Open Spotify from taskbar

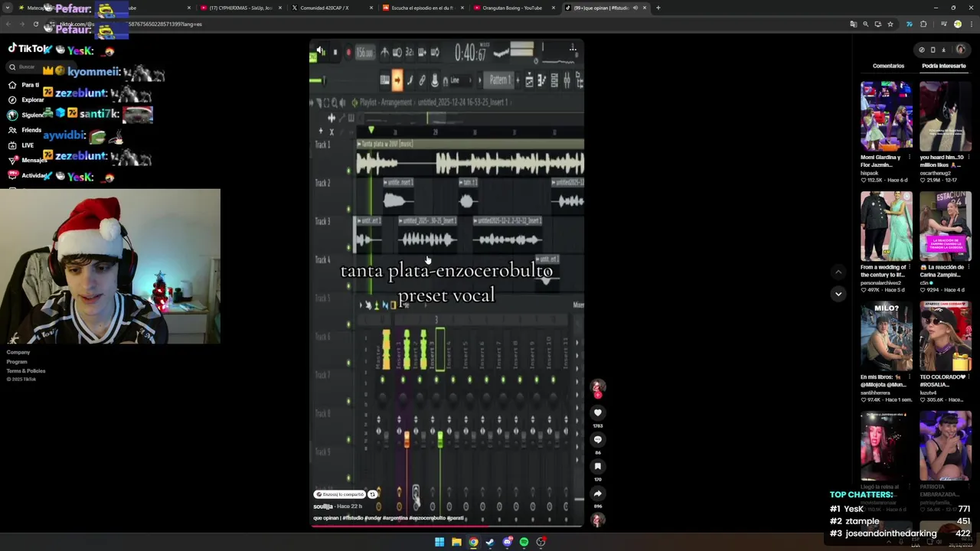tap(524, 542)
